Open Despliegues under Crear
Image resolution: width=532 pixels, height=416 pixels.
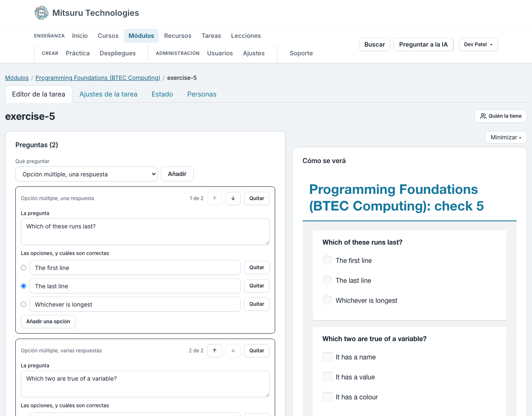point(118,53)
